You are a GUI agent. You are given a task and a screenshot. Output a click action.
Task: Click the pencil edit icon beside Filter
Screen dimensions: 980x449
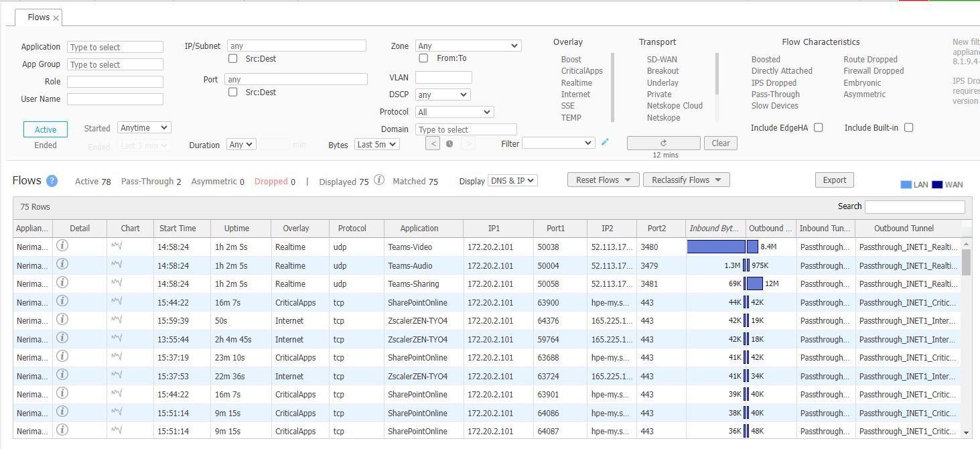pos(605,142)
